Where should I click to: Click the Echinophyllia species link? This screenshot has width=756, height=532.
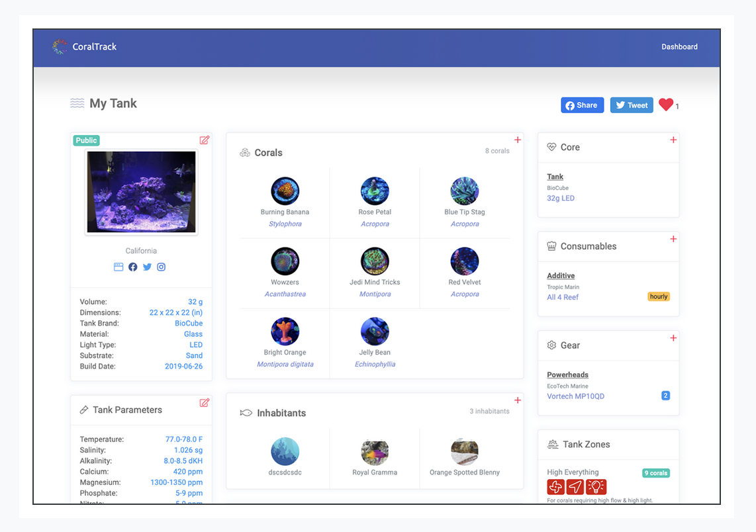tap(375, 365)
